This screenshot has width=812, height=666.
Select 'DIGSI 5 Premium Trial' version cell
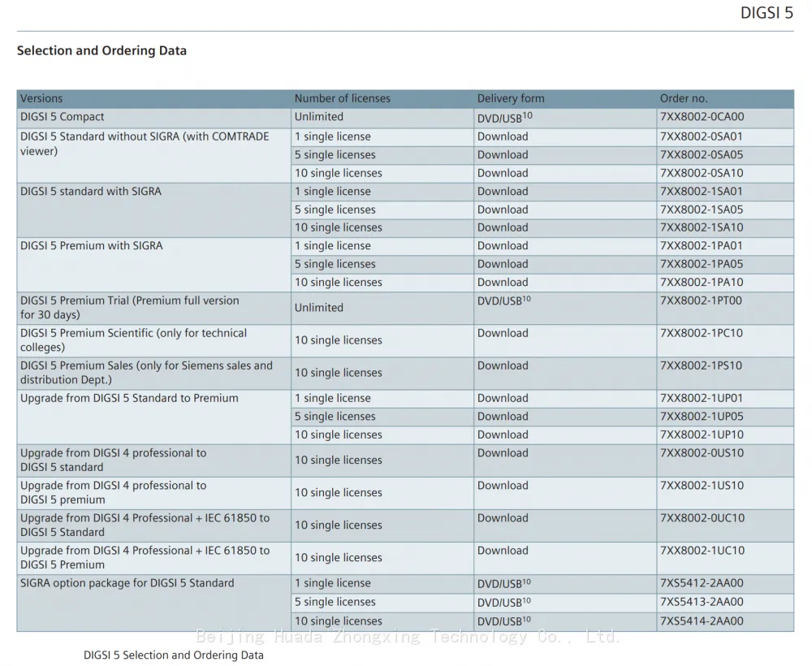click(x=153, y=308)
